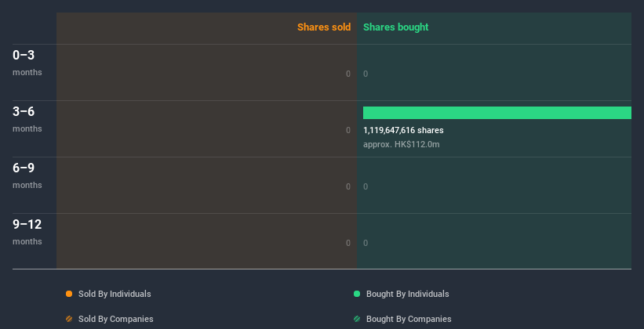This screenshot has width=644, height=329.
Task: Click the green Bought By Individuals legend dot
Action: 357,294
